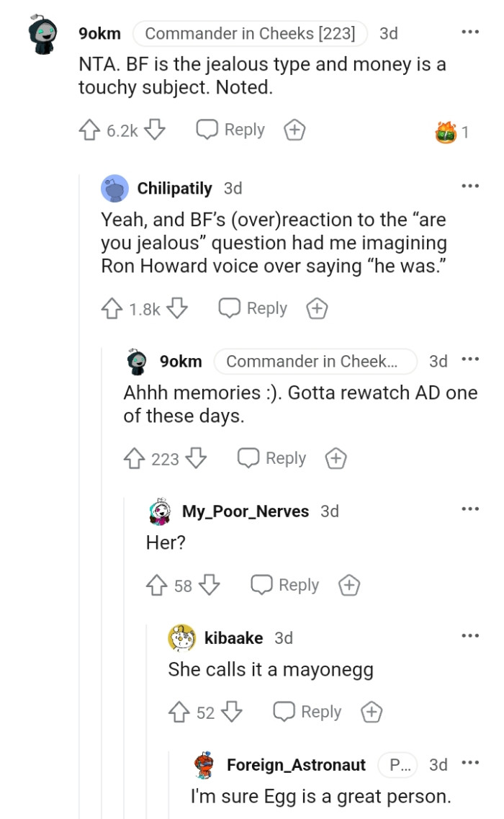
Task: Click the Commander in Cheeks flair badge
Action: [250, 33]
